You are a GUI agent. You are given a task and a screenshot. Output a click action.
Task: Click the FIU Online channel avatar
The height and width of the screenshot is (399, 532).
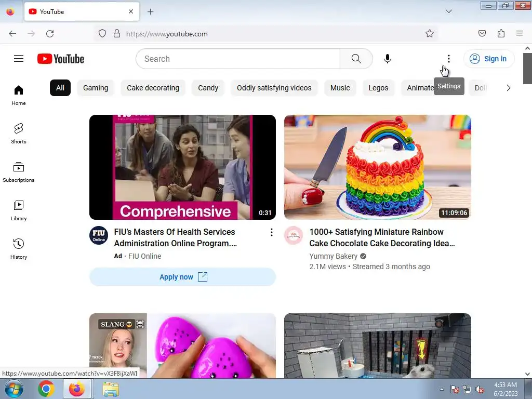pos(99,235)
